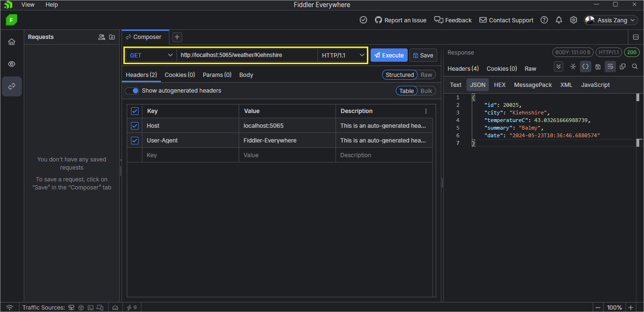Open the response Headers (4) tab
This screenshot has width=644, height=312.
[x=463, y=68]
